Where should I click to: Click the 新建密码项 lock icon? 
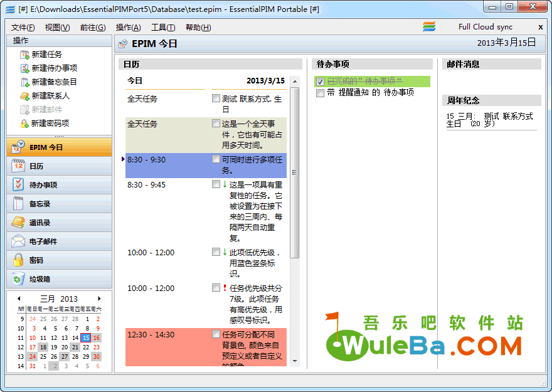(24, 124)
